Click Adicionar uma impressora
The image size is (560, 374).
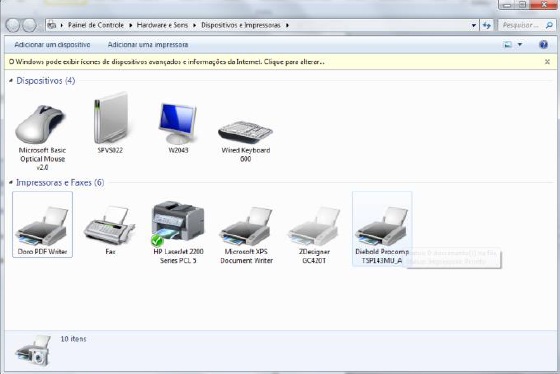click(148, 45)
